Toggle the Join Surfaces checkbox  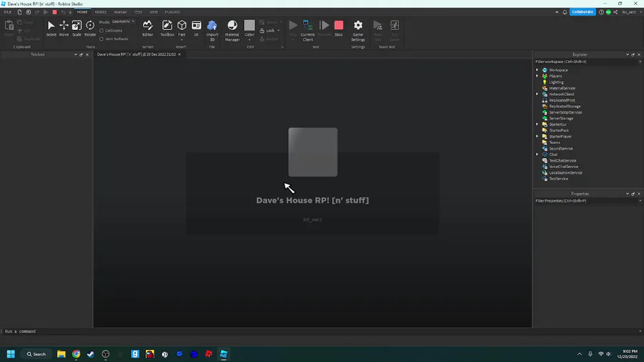102,39
